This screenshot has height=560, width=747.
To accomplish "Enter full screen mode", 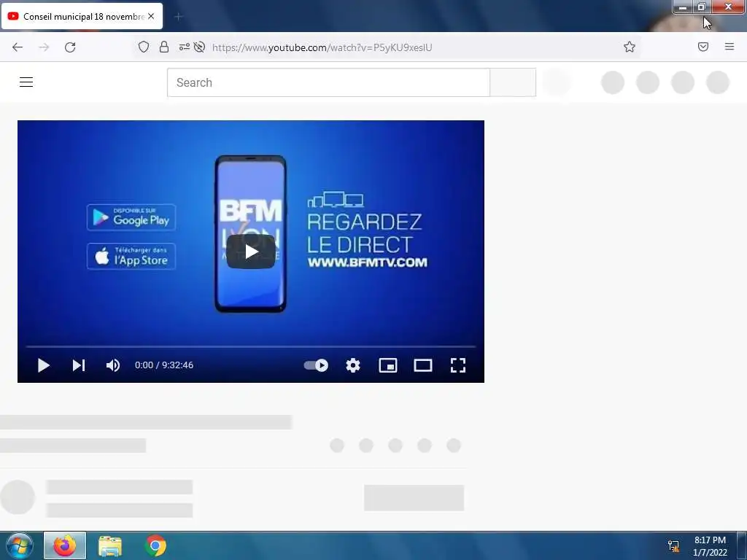I will pos(458,365).
